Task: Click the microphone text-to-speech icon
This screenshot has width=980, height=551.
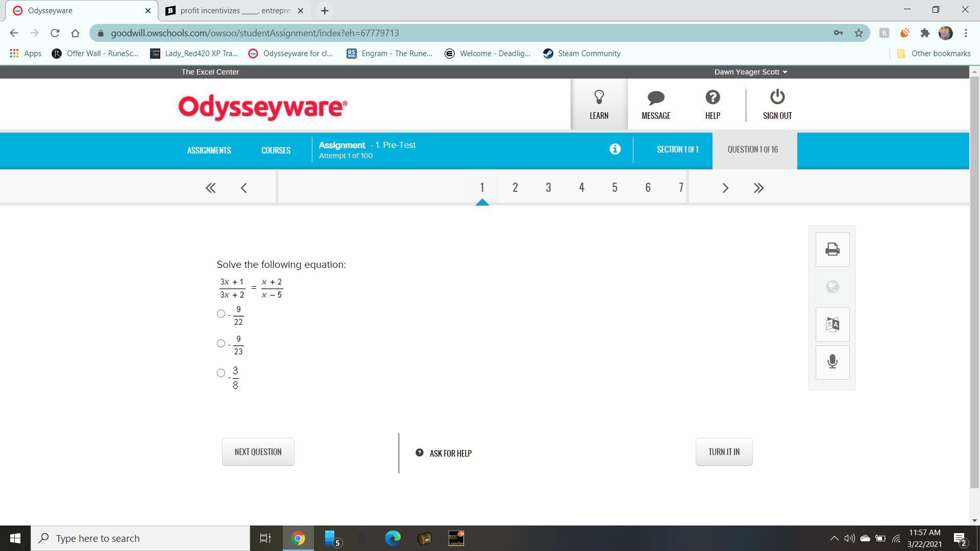Action: 832,362
